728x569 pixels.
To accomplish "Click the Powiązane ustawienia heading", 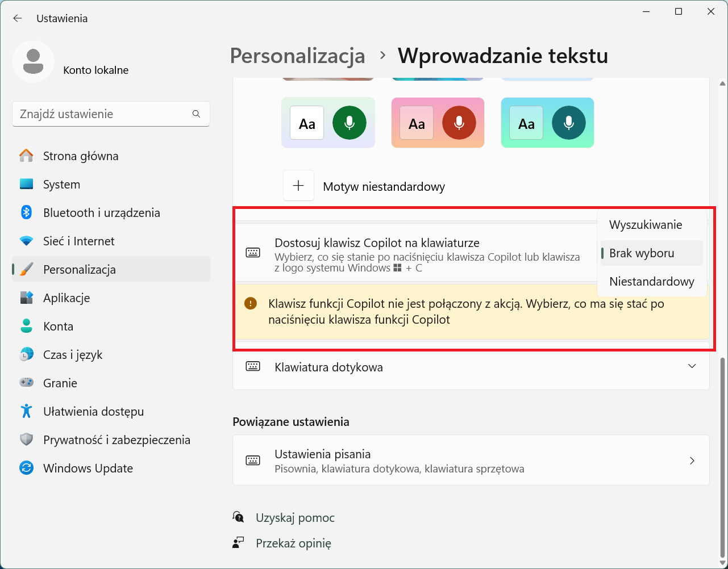I will click(x=291, y=422).
